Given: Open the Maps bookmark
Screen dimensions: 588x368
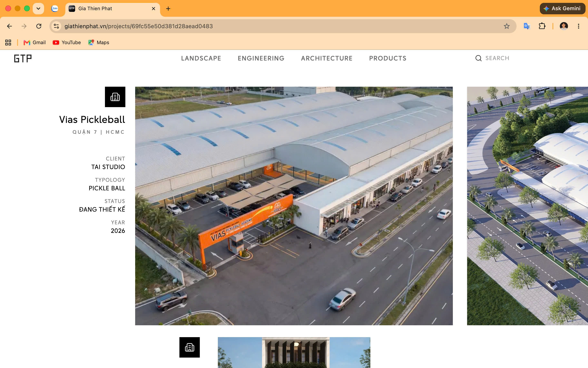Looking at the screenshot, I should 99,43.
